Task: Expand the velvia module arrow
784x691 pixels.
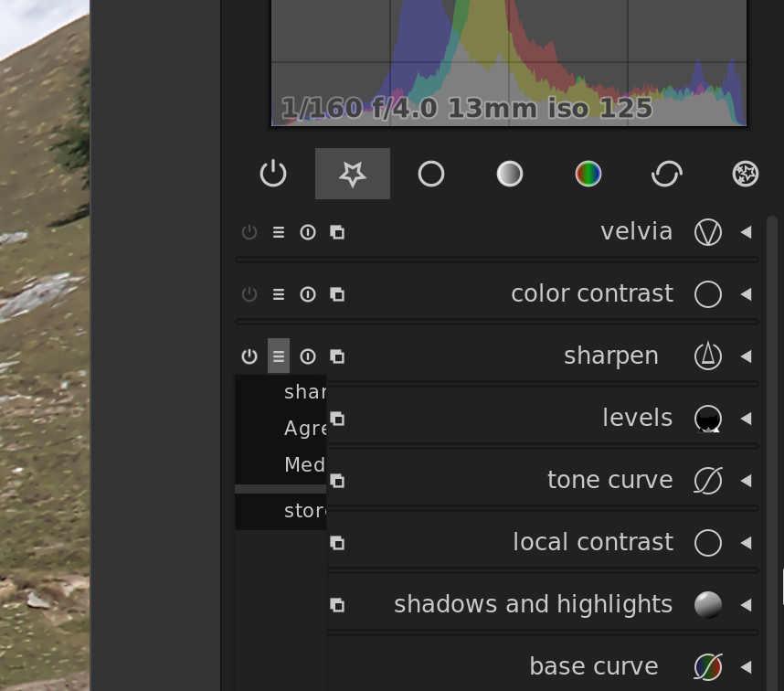Action: pos(746,232)
